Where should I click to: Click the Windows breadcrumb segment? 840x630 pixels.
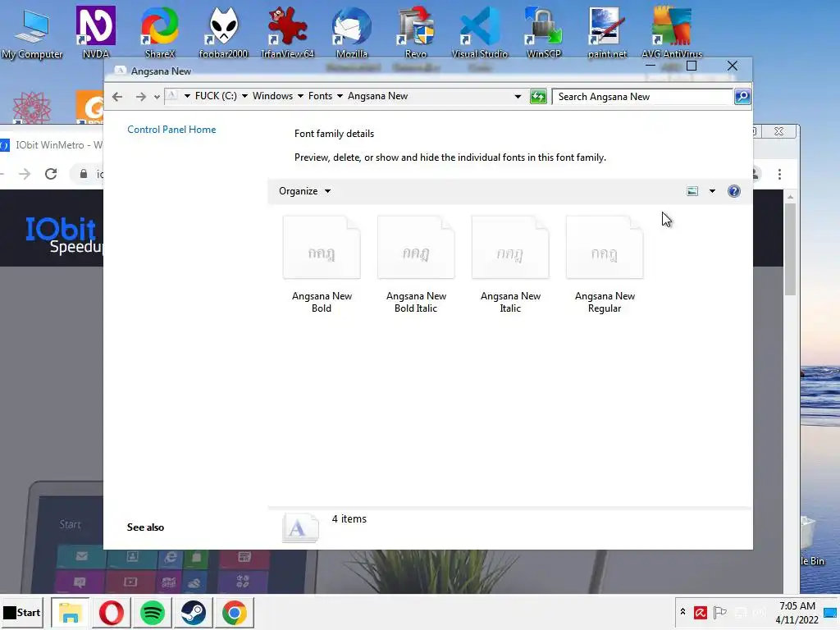pos(272,96)
